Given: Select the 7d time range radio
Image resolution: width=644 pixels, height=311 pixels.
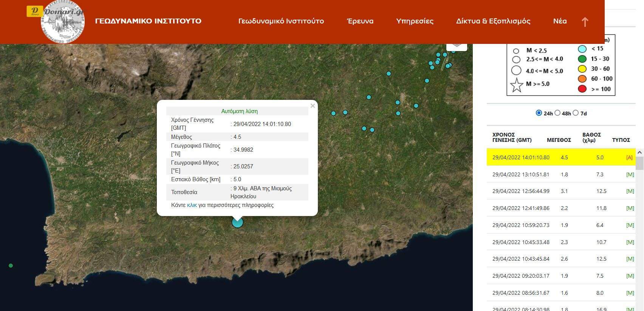Looking at the screenshot, I should [x=576, y=113].
